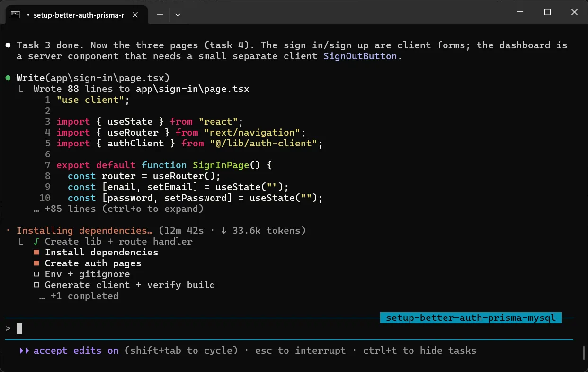Image resolution: width=588 pixels, height=372 pixels.
Task: Click the terminal scrollbar thumb
Action: 584,354
